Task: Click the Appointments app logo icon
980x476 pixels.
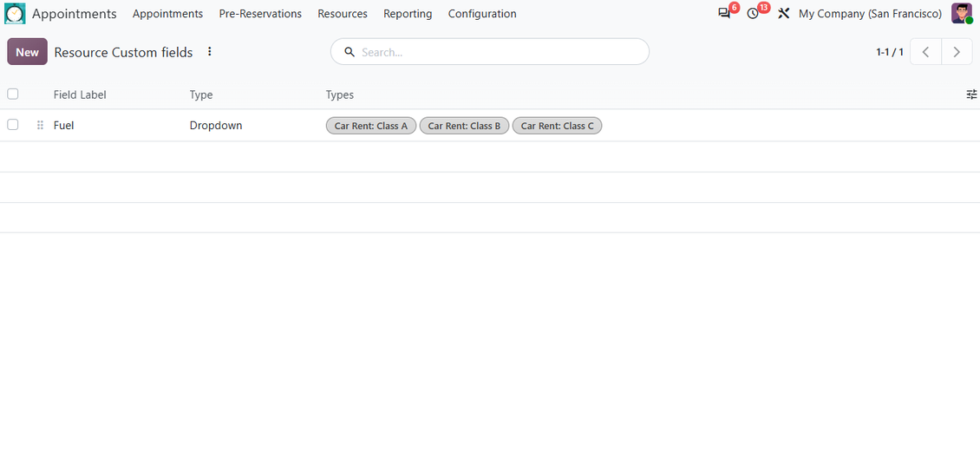Action: tap(15, 13)
